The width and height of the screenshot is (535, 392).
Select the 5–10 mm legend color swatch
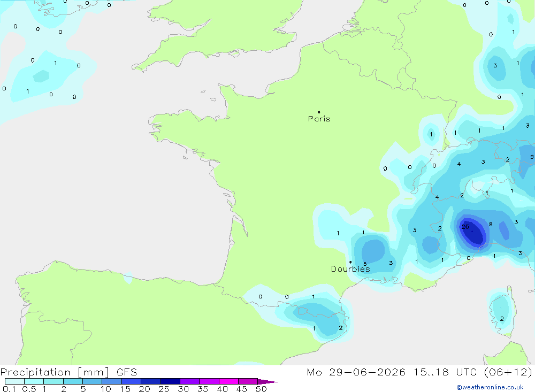click(x=93, y=381)
